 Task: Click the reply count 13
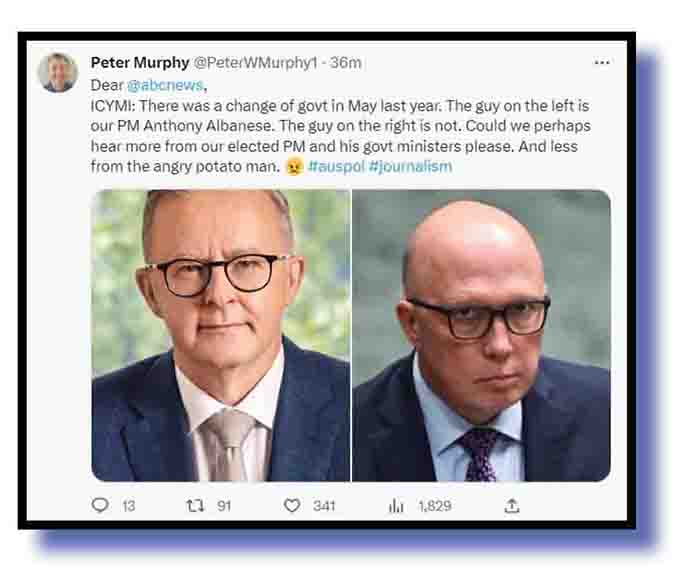128,506
